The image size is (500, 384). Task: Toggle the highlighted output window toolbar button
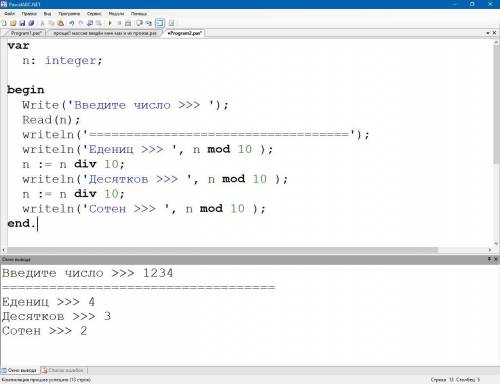tap(160, 23)
